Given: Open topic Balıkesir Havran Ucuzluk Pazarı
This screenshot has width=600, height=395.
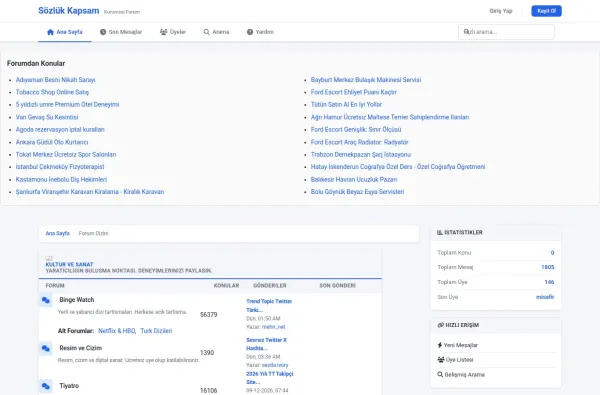Looking at the screenshot, I should point(354,179).
